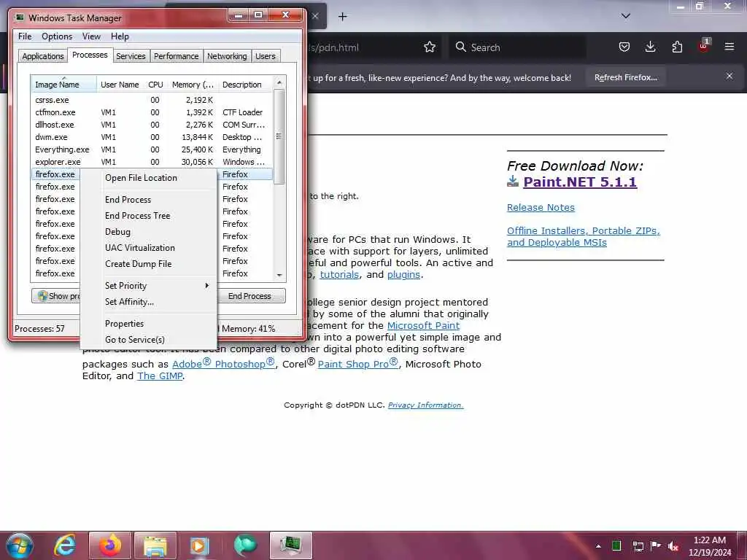This screenshot has height=560, width=747.
Task: Click the green CPU meter tray icon
Action: (x=616, y=545)
